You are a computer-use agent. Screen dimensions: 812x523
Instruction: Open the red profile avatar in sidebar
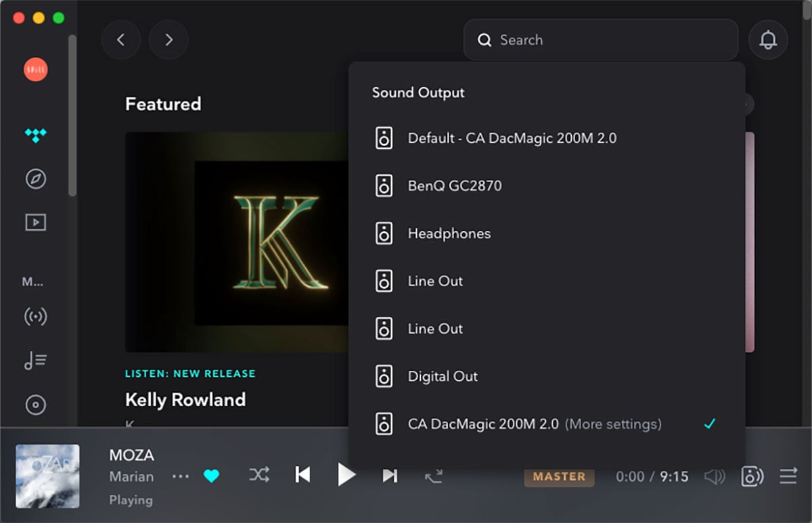36,70
